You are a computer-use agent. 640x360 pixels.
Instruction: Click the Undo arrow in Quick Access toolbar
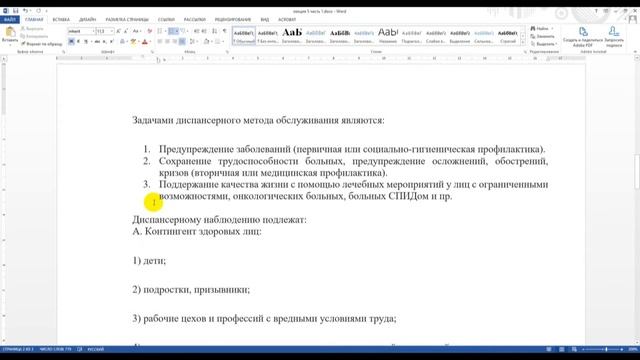25,11
